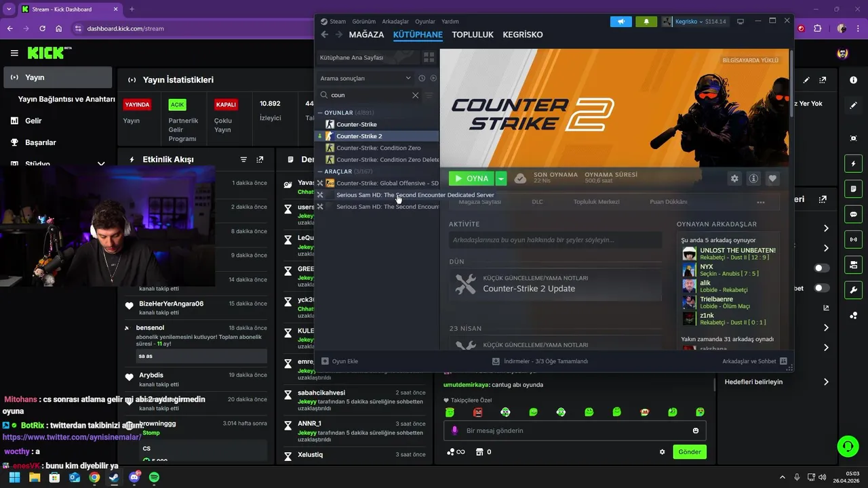868x488 pixels.
Task: Pop out the Etkinlik Akışı panel
Action: (260, 159)
